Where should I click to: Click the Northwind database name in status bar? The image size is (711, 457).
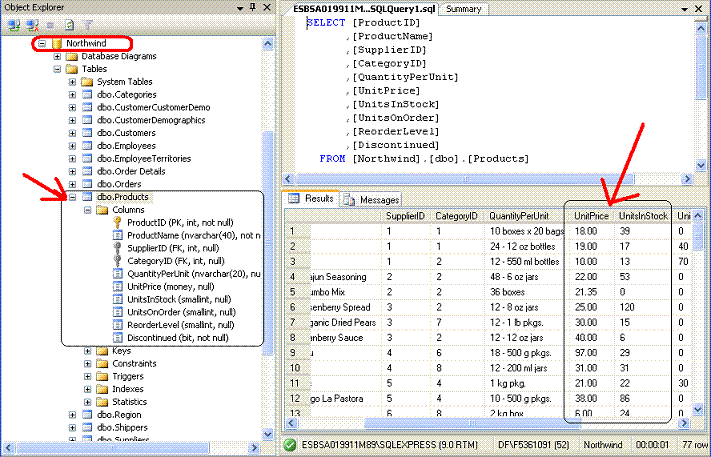603,445
